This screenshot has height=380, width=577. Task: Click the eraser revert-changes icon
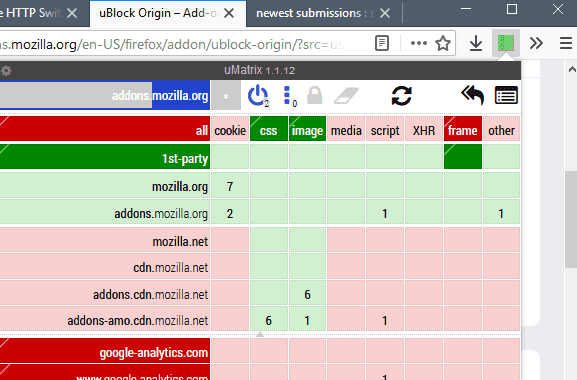point(346,96)
